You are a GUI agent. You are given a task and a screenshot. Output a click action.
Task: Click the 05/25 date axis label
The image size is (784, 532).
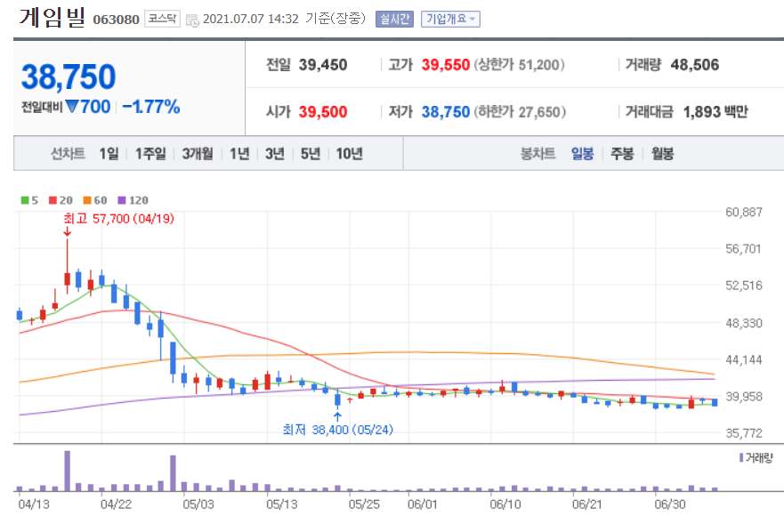364,504
